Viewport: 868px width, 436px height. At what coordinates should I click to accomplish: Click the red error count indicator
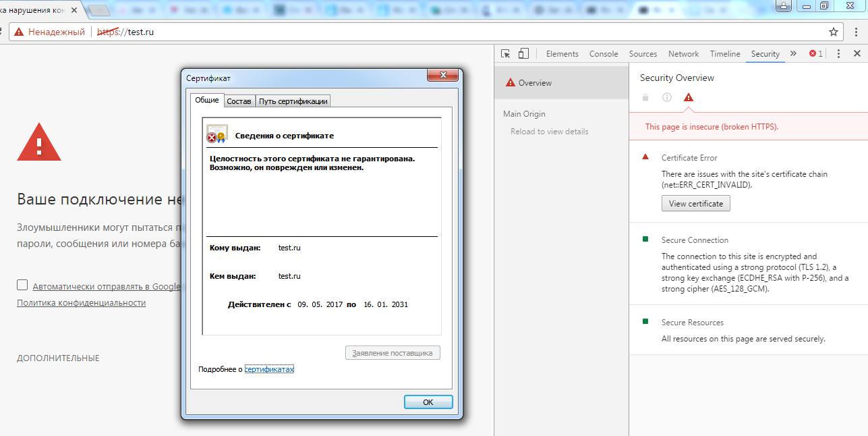[816, 54]
